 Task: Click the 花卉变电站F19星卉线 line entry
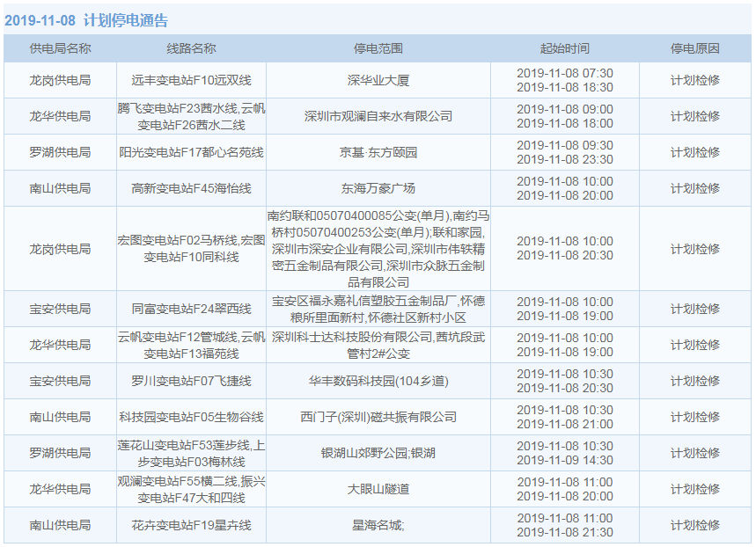click(191, 525)
